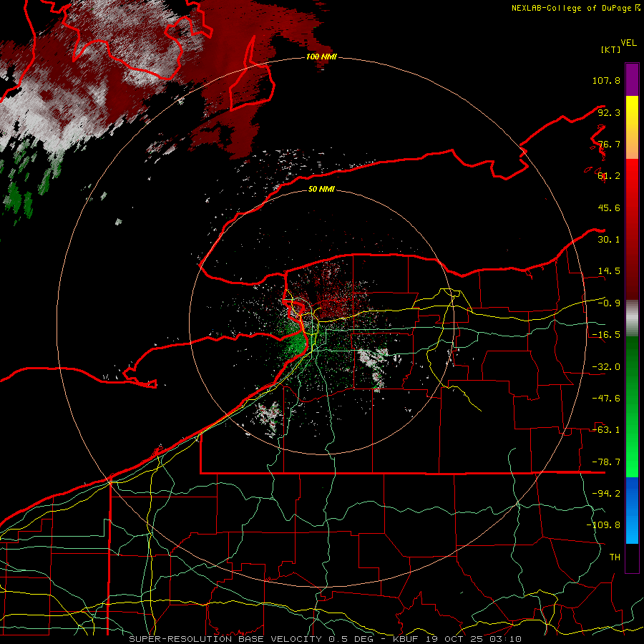
Task: Click the VEL heading above the scale
Action: pos(628,43)
